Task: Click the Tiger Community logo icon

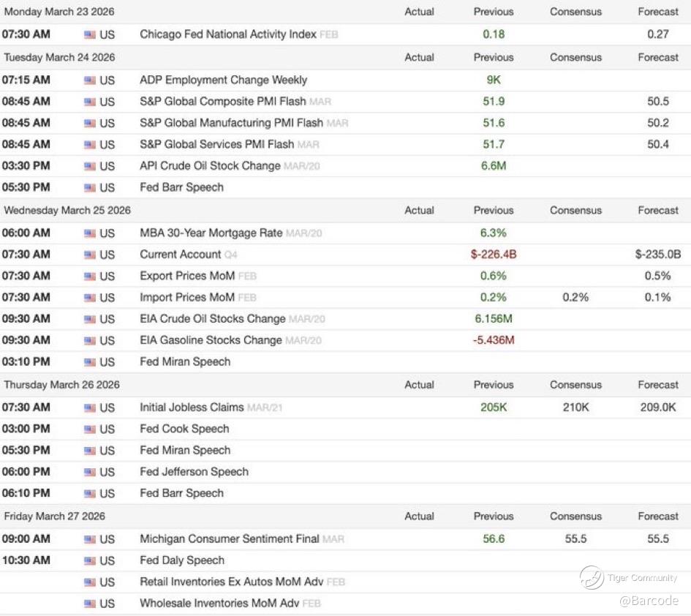Action: (592, 578)
